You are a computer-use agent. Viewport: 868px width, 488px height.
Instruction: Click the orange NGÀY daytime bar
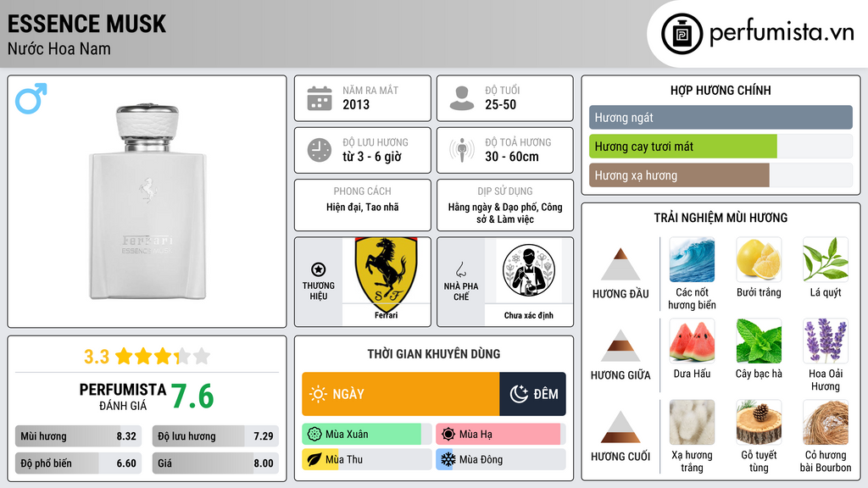click(x=401, y=394)
